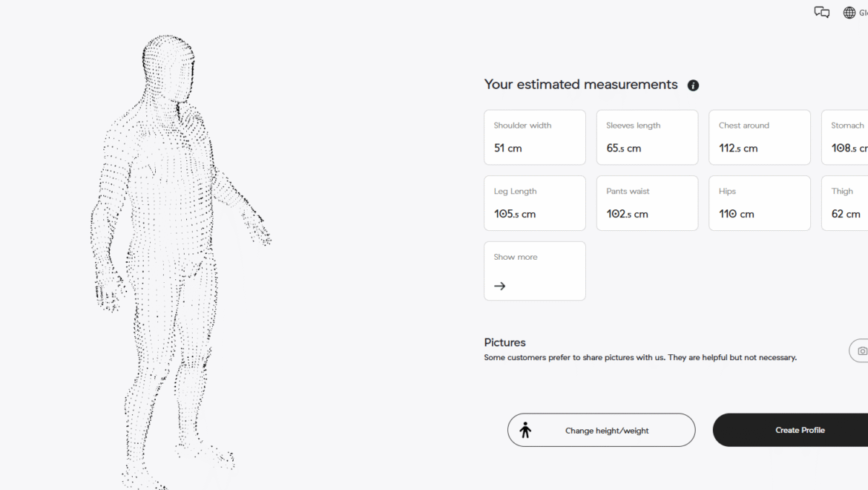Click the globe language icon

tap(849, 13)
